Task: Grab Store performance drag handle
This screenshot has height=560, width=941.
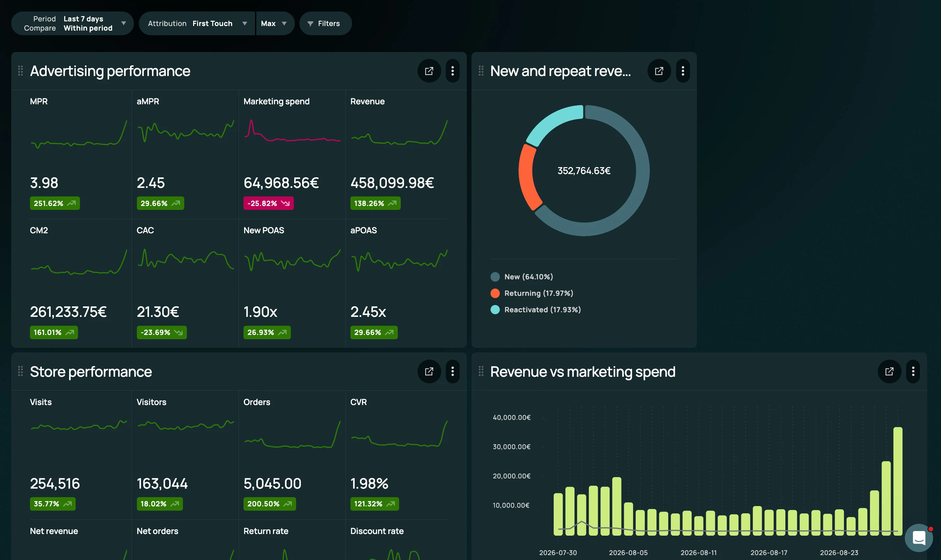Action: (x=20, y=371)
